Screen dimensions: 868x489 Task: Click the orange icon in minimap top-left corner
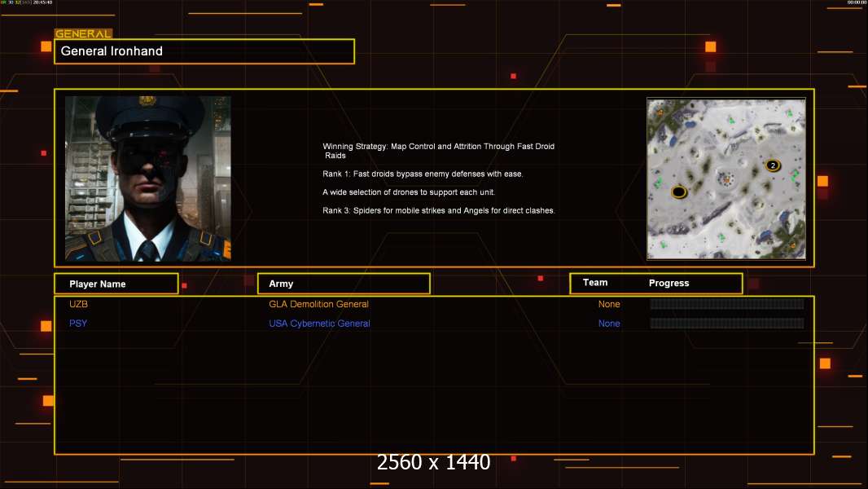(x=659, y=111)
